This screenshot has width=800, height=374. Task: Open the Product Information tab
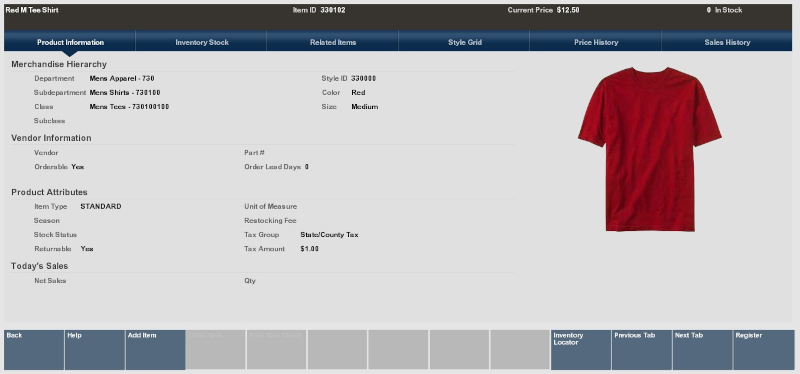(70, 42)
